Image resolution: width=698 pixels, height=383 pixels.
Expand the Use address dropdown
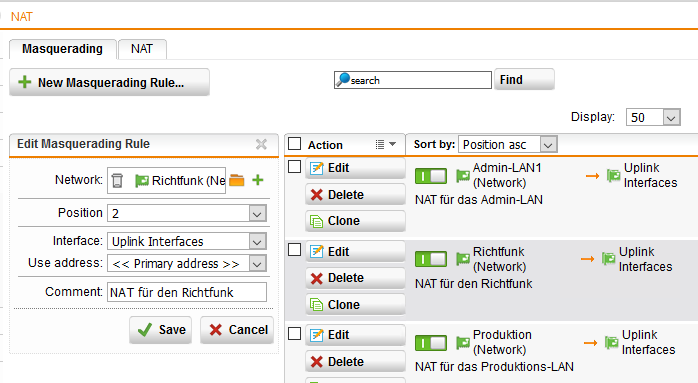[x=187, y=263]
